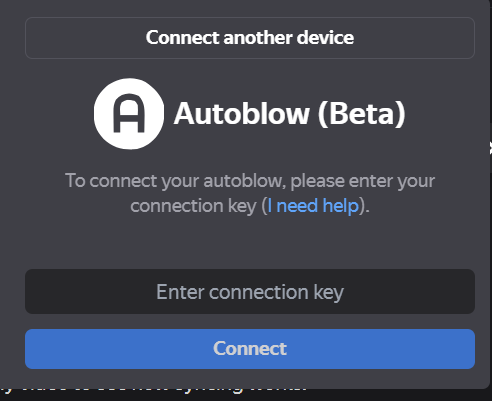
Task: Click the left end of the connection key field
Action: click(x=40, y=292)
